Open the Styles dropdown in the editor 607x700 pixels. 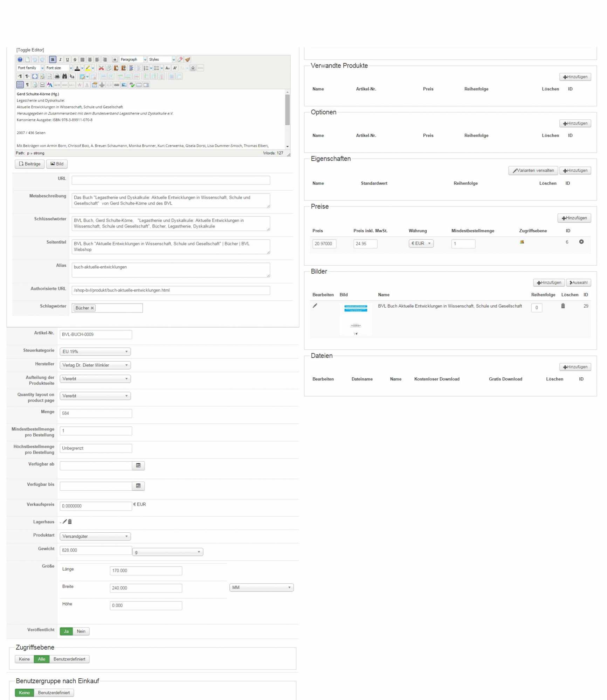(x=161, y=59)
